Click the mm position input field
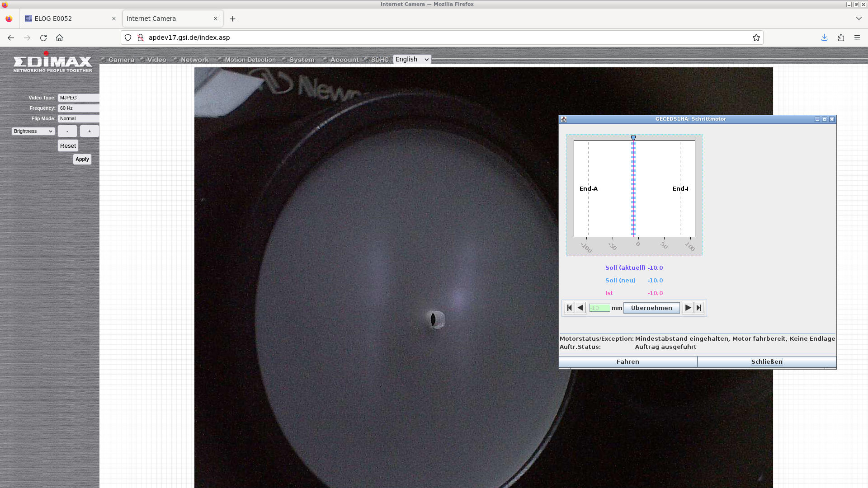Viewport: 868px width, 488px height. [x=599, y=308]
